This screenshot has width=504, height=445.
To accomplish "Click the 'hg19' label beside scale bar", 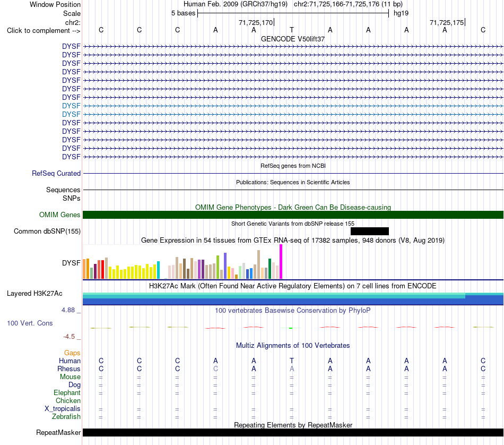I will pyautogui.click(x=401, y=13).
